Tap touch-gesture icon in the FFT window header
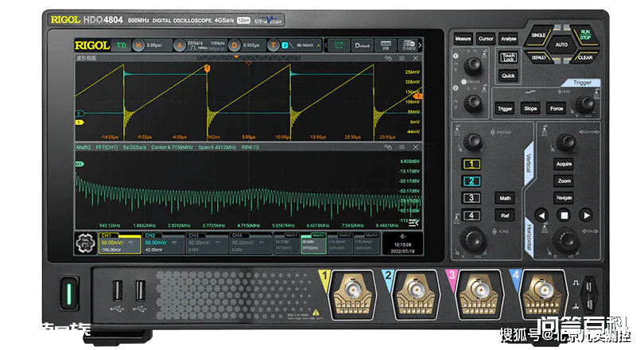The image size is (644, 350). coord(388,147)
